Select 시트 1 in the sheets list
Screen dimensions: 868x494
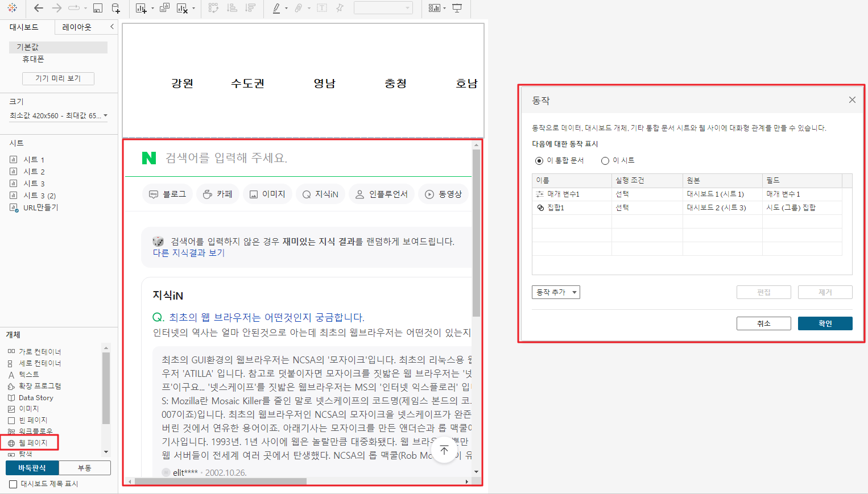(34, 160)
